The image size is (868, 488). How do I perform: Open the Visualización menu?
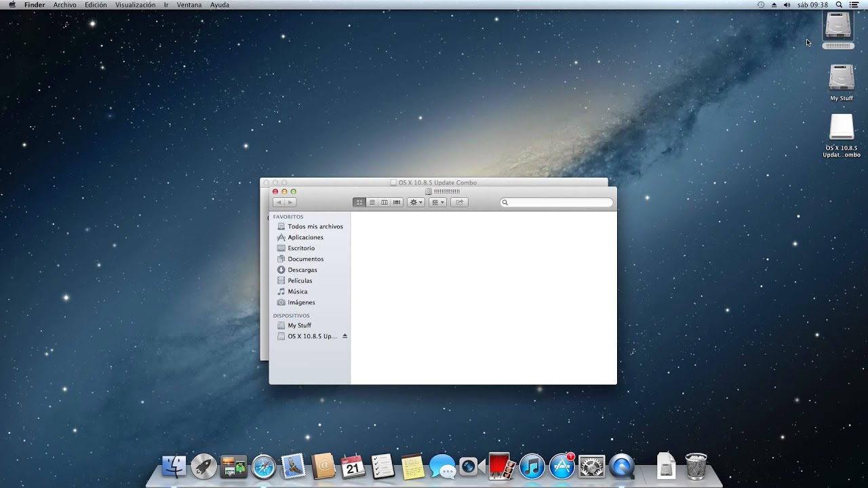tap(135, 5)
